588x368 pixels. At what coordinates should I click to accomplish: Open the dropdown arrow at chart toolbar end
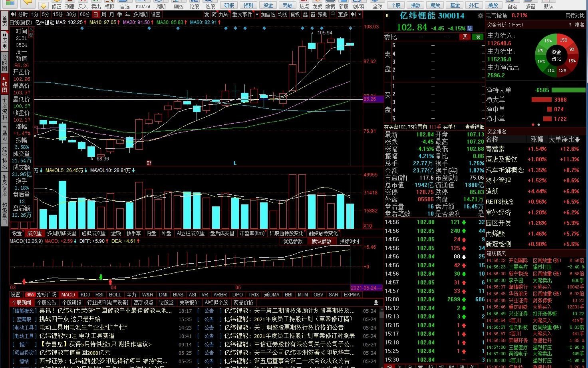pos(360,14)
